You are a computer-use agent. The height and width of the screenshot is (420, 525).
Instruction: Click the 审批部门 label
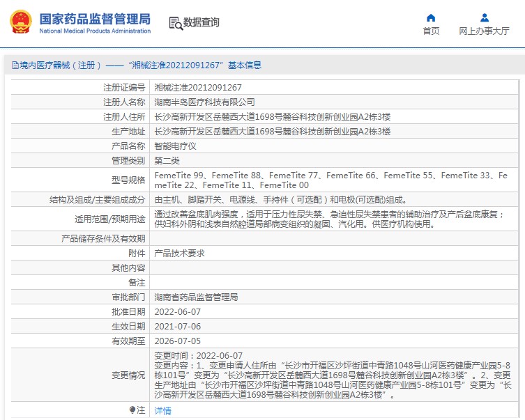[128, 297]
